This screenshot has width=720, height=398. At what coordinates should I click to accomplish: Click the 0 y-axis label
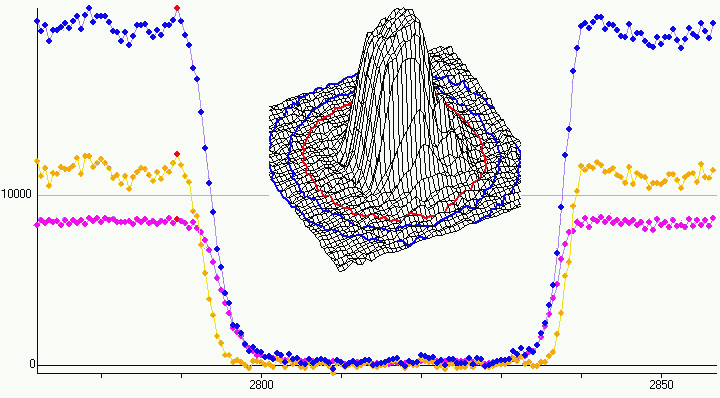[x=32, y=364]
